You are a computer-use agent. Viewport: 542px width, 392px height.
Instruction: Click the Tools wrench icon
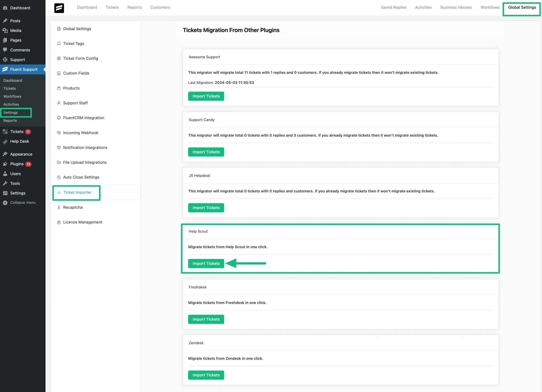pos(5,183)
